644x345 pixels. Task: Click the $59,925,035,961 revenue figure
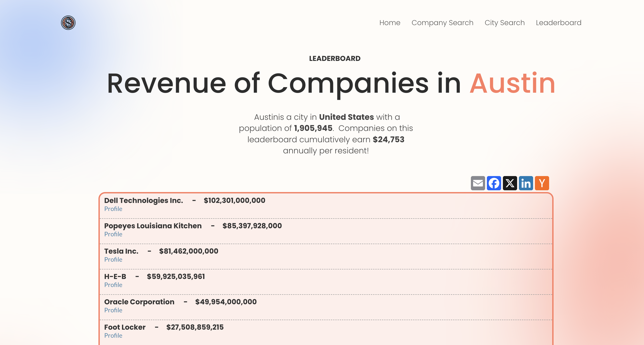coord(176,277)
